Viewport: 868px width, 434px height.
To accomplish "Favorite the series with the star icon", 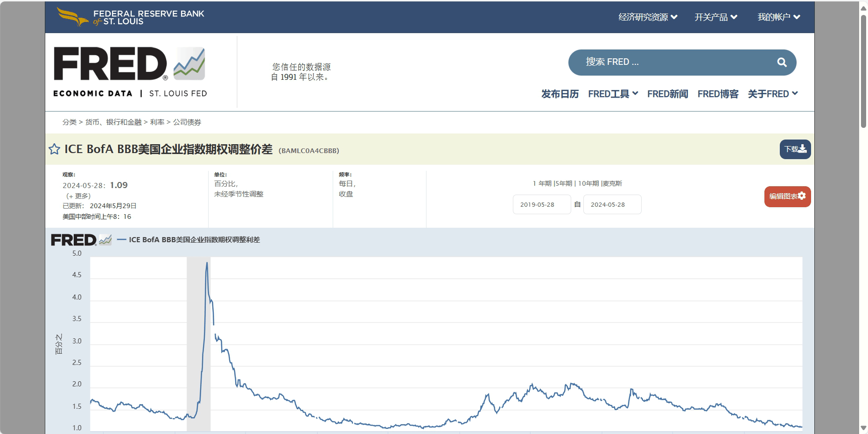I will 54,149.
